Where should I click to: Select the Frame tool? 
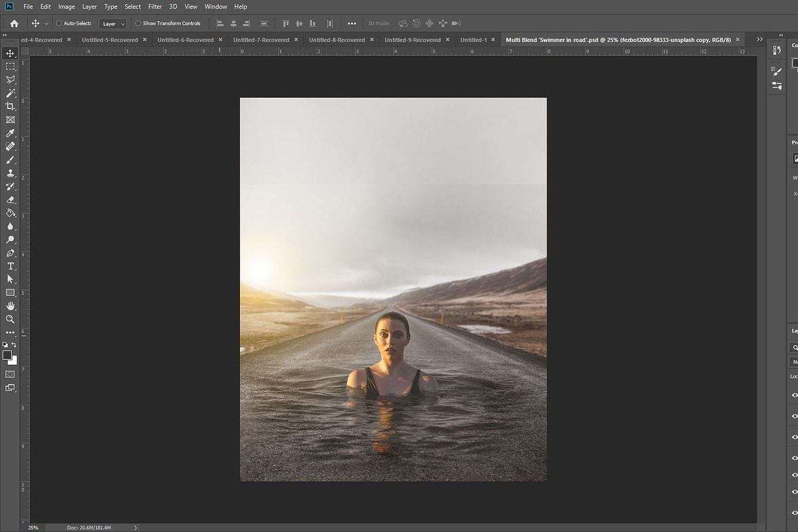pos(10,120)
